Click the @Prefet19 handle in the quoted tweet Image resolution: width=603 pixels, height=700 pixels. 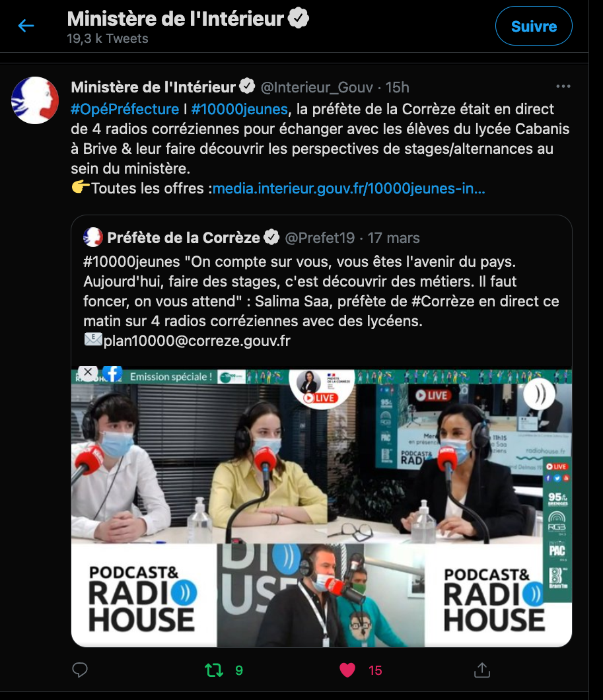pos(320,238)
